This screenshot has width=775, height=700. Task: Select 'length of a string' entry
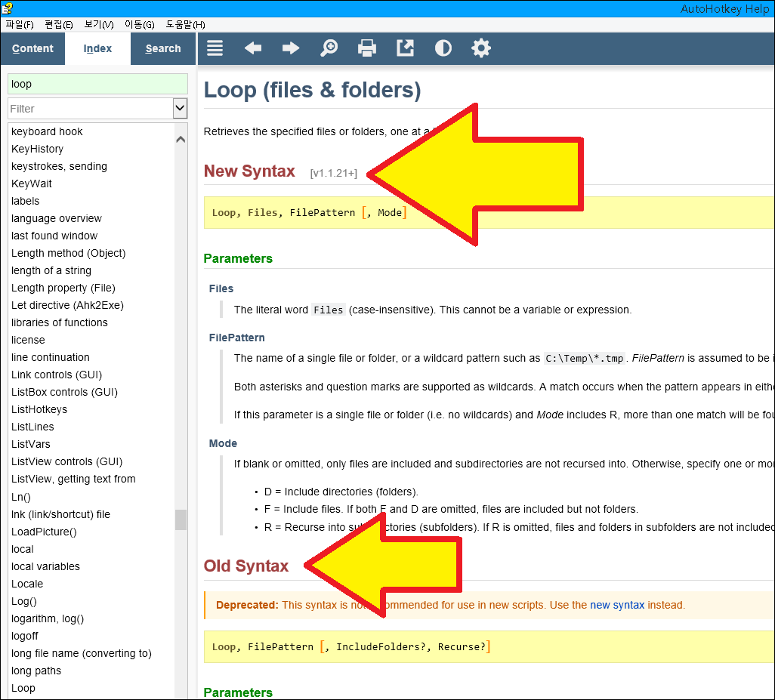(x=51, y=270)
